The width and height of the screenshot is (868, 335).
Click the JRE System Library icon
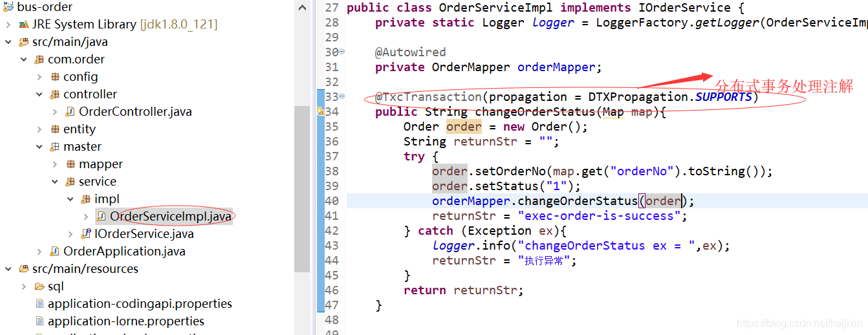coord(24,25)
